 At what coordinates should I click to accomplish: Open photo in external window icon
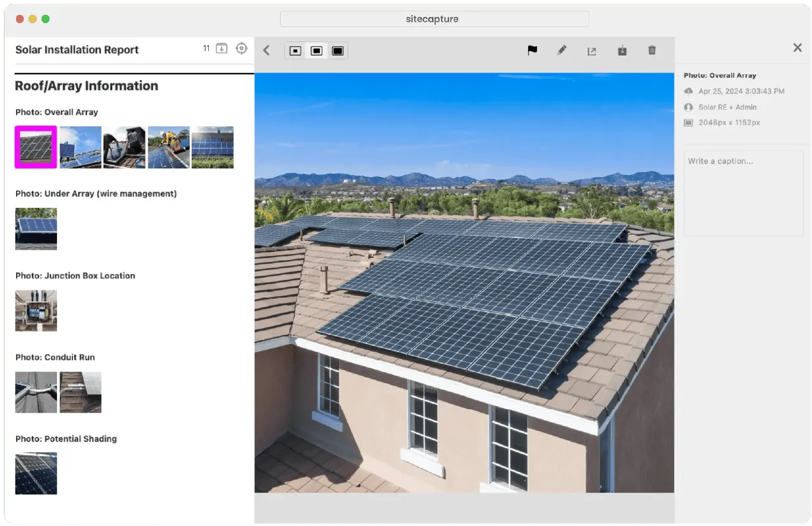coord(592,51)
